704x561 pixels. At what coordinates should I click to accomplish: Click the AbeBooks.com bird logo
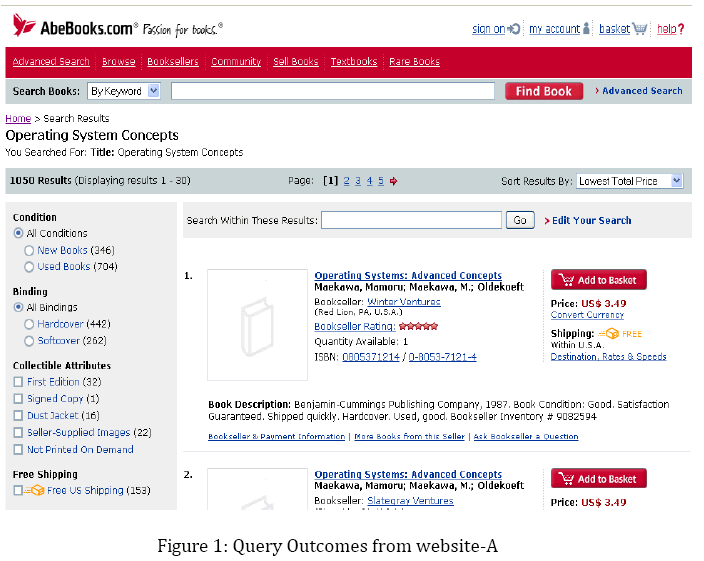click(x=24, y=25)
